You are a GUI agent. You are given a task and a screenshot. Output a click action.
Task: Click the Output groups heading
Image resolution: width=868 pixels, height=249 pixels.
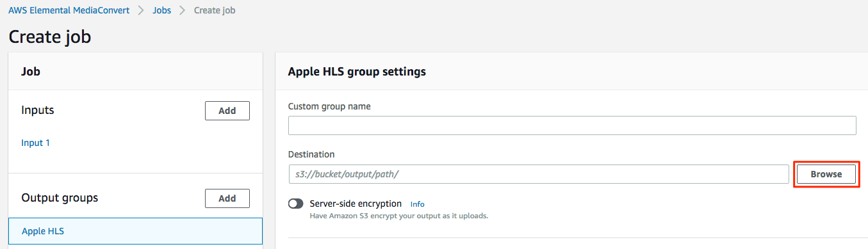point(60,198)
